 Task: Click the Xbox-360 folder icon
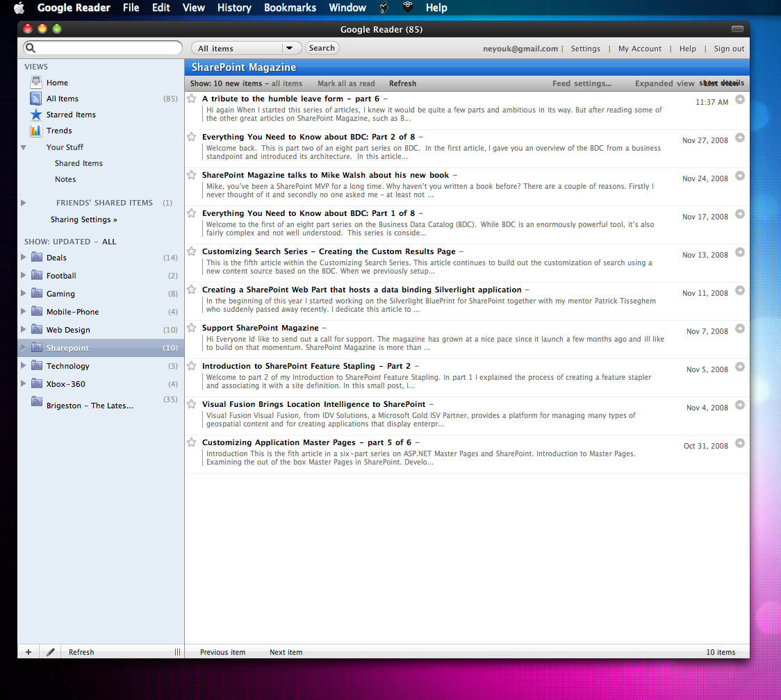[x=36, y=383]
